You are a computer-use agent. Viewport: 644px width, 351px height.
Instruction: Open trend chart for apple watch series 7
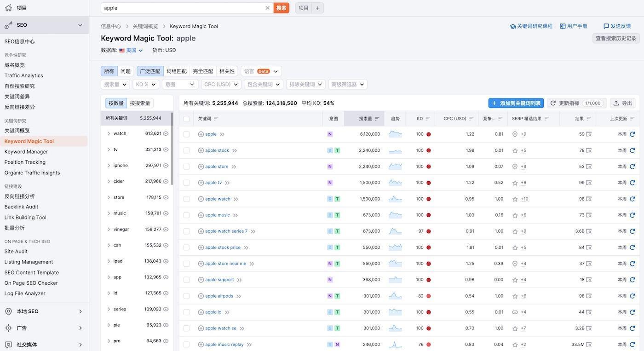tap(395, 231)
